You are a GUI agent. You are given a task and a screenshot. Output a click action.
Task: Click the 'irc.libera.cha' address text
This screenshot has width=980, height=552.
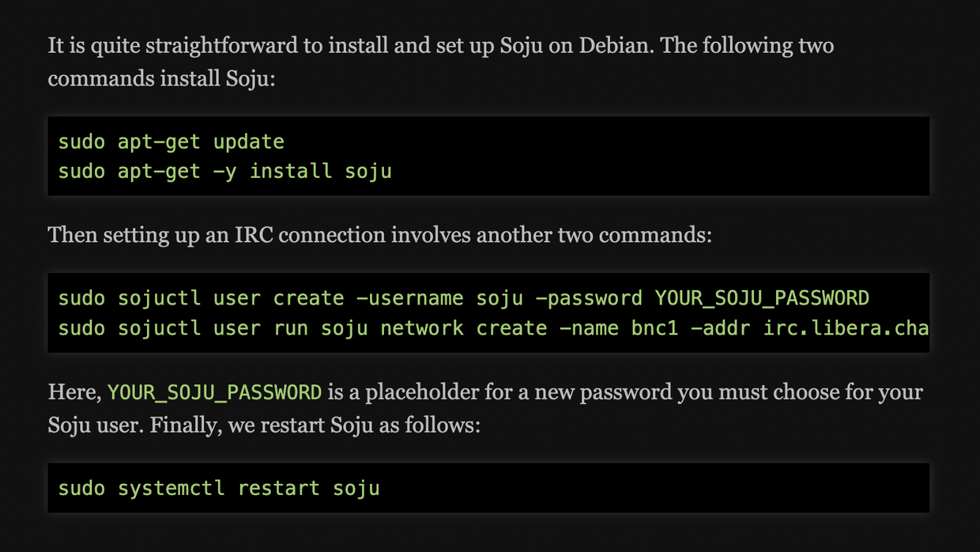(x=845, y=327)
